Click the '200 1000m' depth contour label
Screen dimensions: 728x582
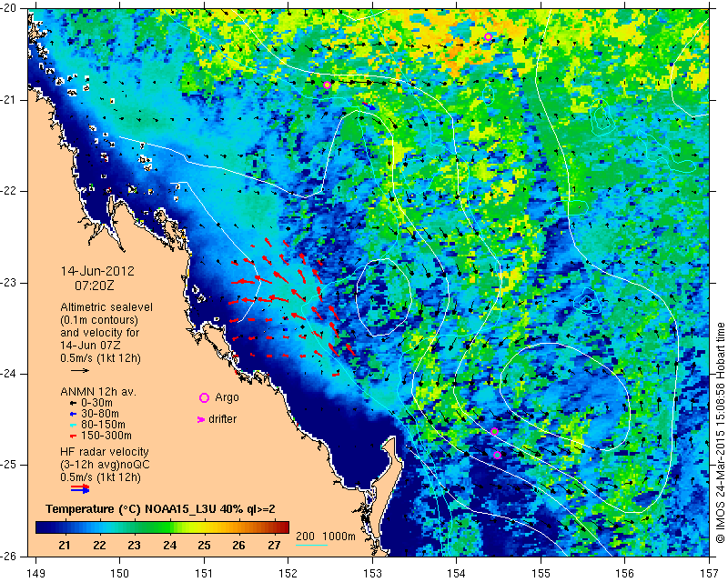point(326,537)
